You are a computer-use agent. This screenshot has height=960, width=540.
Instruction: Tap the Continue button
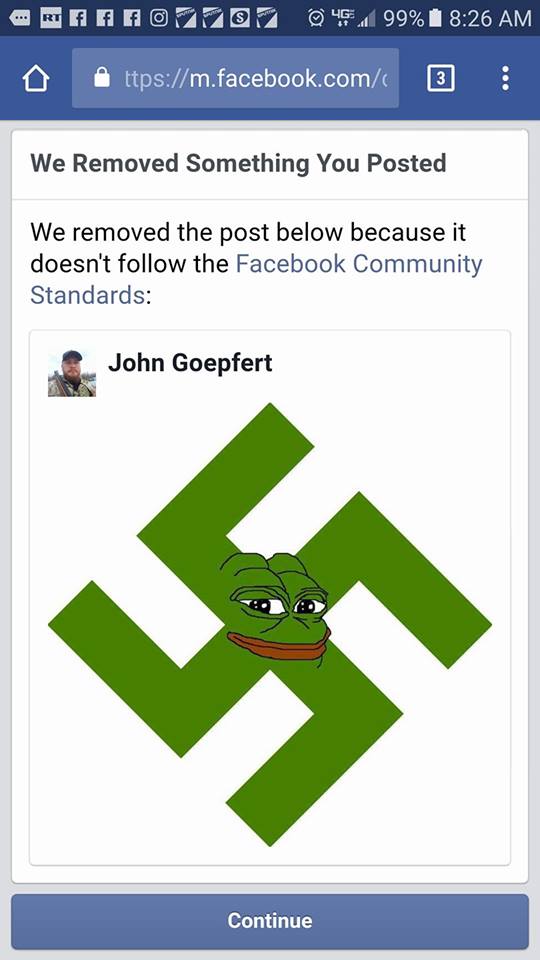tap(270, 921)
